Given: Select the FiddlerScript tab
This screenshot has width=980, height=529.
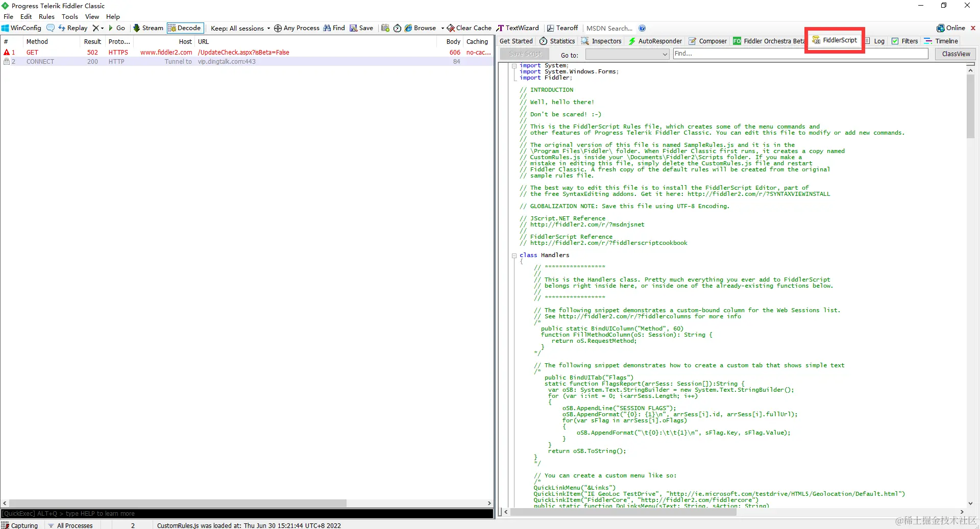Looking at the screenshot, I should [835, 40].
